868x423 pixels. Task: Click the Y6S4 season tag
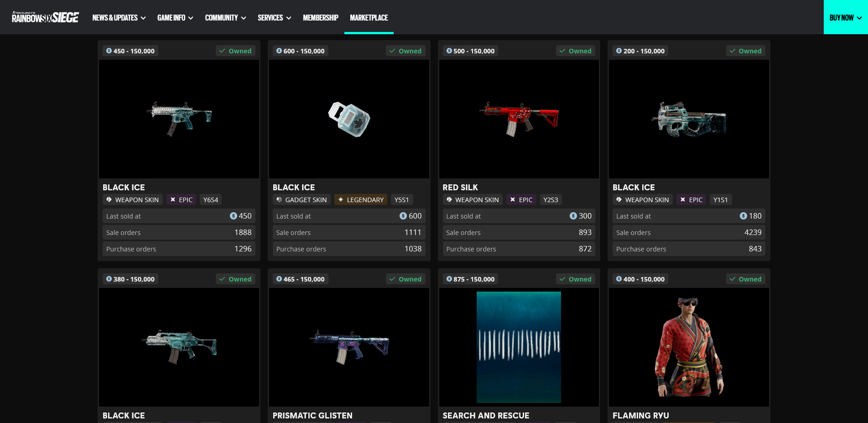click(211, 199)
